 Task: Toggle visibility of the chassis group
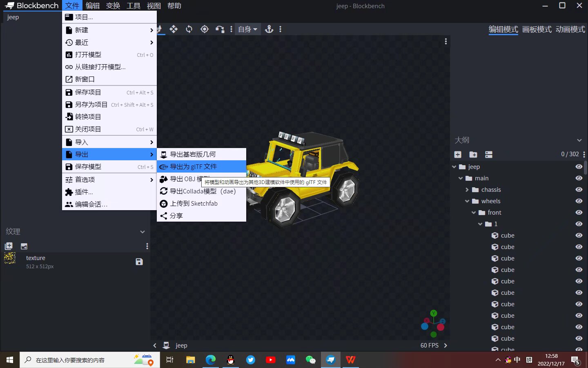[x=579, y=190]
